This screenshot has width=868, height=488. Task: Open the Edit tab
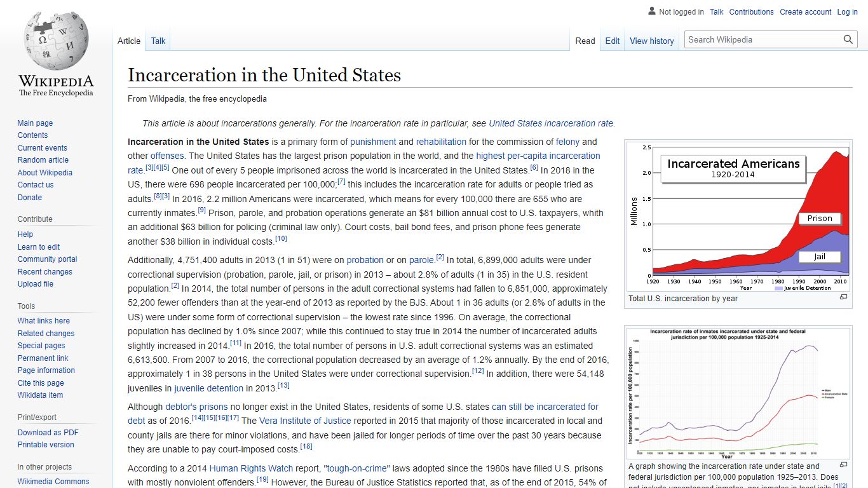[613, 41]
